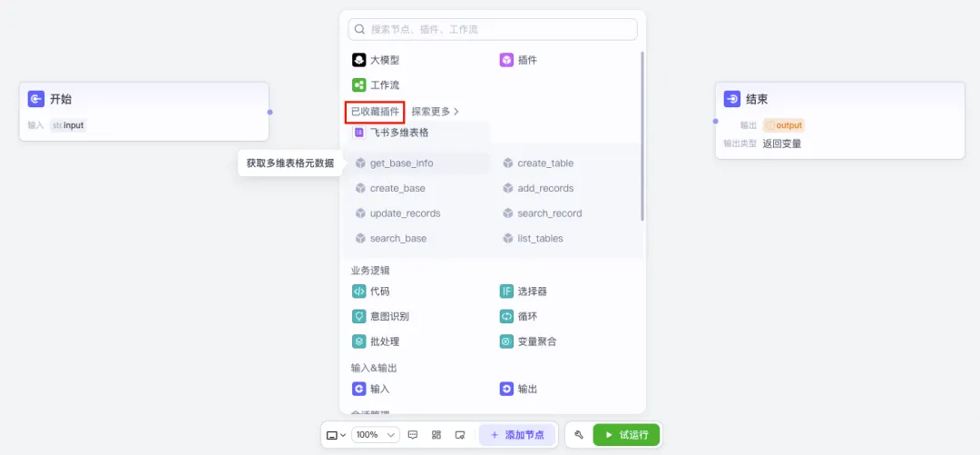
Task: Click the 开始 node's purple icon
Action: 36,99
